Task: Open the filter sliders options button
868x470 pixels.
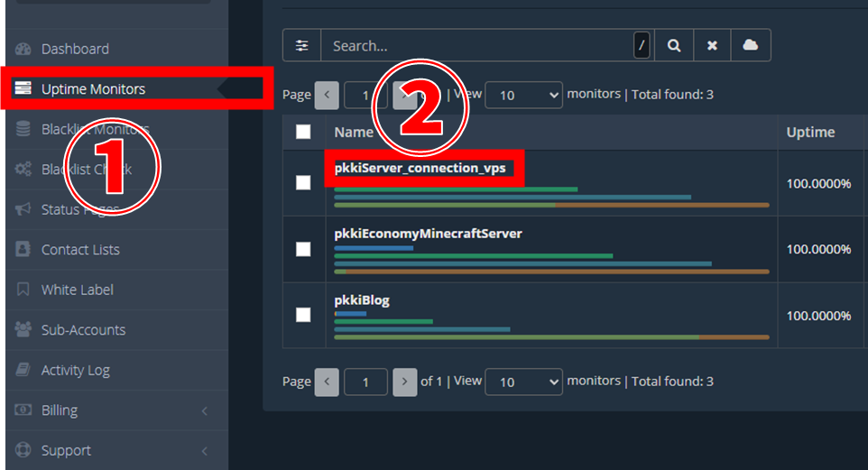Action: pos(301,45)
